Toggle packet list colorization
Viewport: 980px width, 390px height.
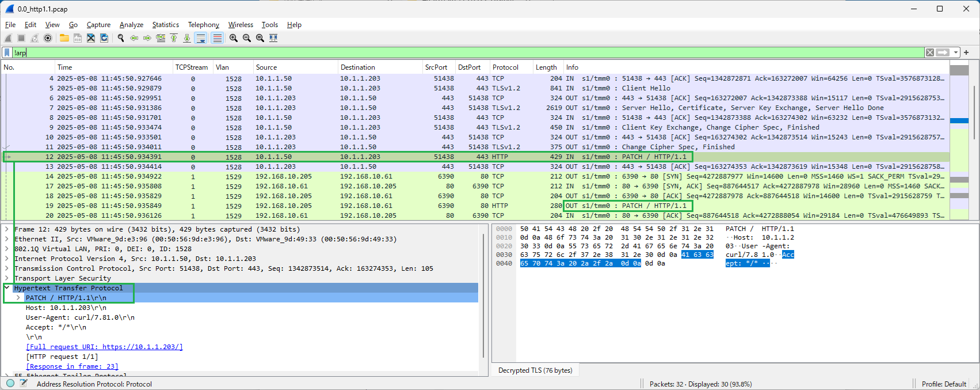217,38
